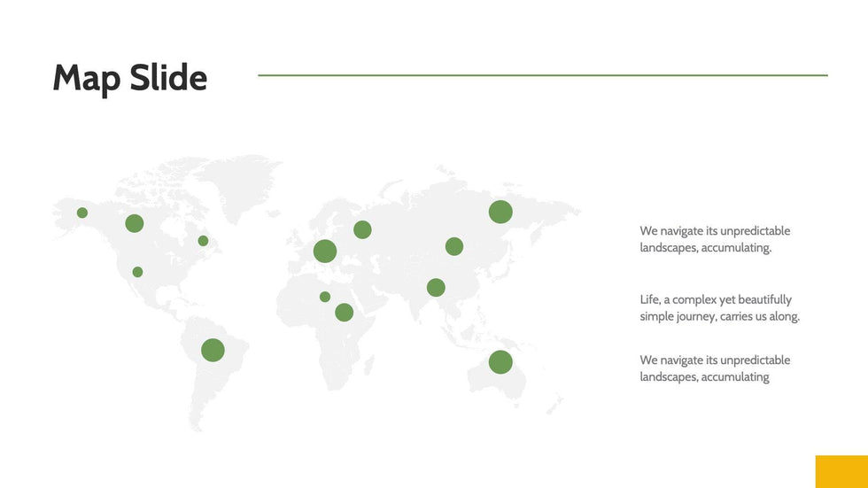Viewport: 868px width, 488px height.
Task: Click the large green dot on Brazil
Action: point(213,350)
